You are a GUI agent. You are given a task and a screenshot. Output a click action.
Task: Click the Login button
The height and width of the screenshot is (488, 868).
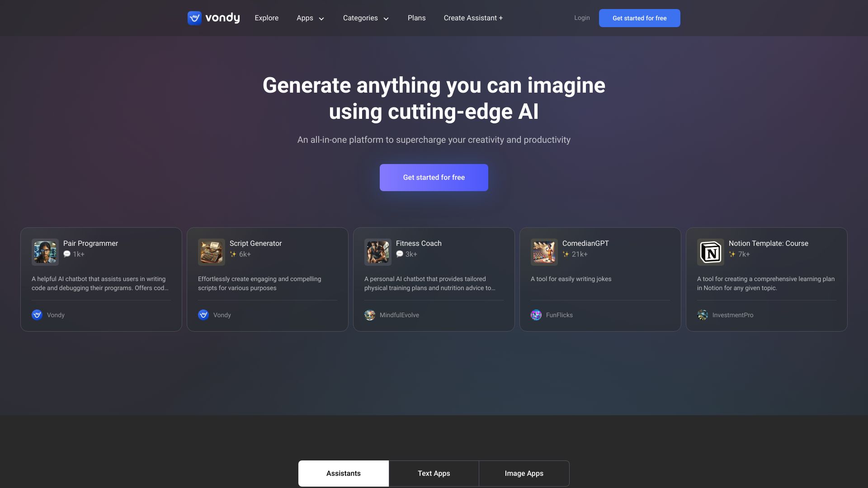click(582, 18)
